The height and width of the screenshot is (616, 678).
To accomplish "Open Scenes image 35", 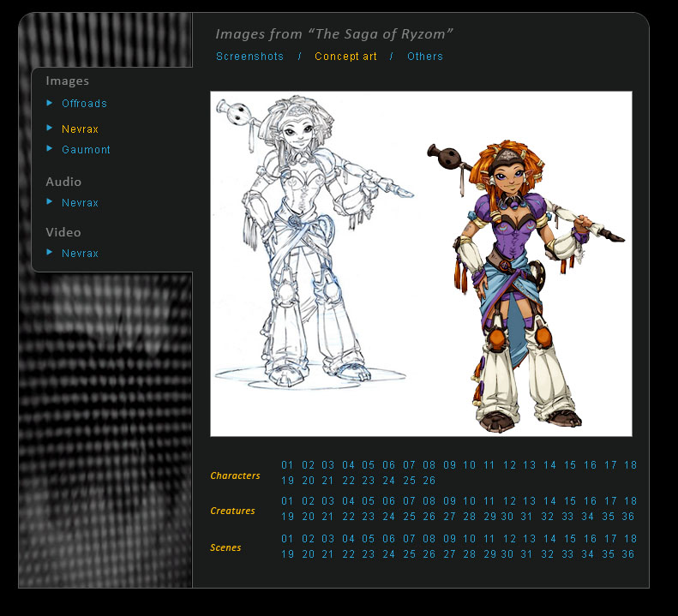I will coord(608,554).
